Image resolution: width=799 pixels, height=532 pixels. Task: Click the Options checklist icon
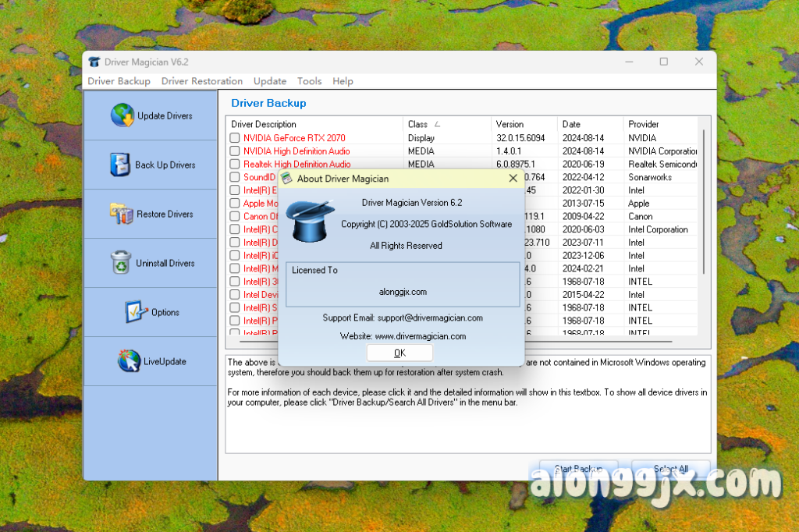[137, 312]
